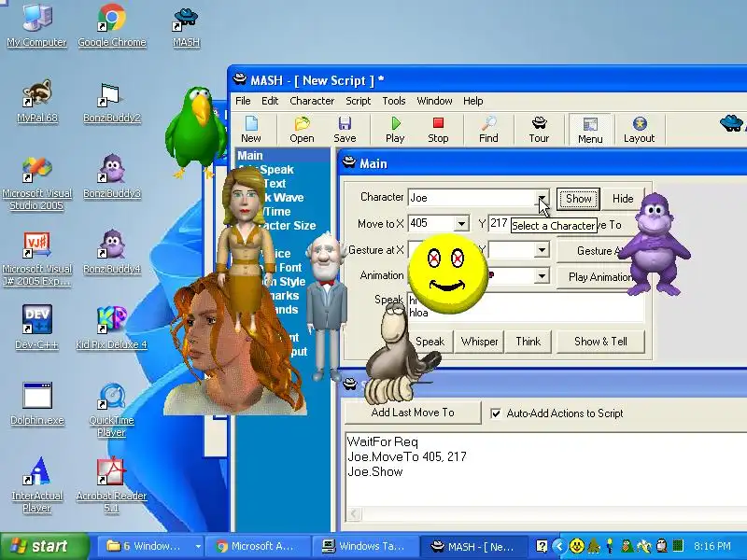Click the Hide character button
747x560 pixels.
coord(622,199)
